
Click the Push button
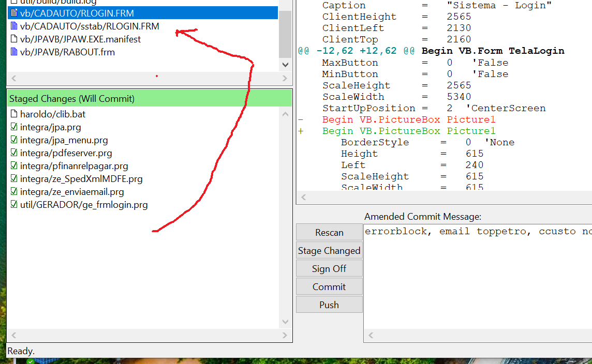pos(329,305)
